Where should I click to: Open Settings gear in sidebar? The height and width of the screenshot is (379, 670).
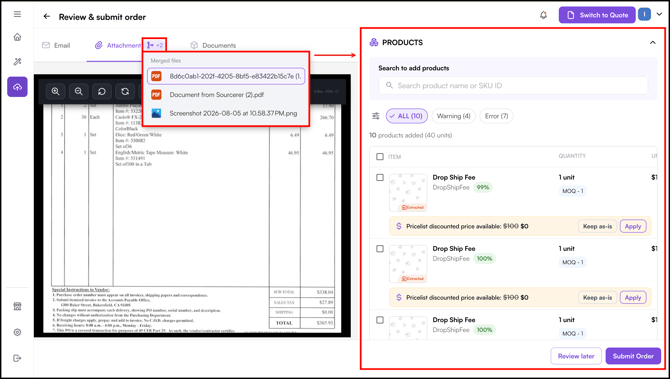click(x=17, y=332)
